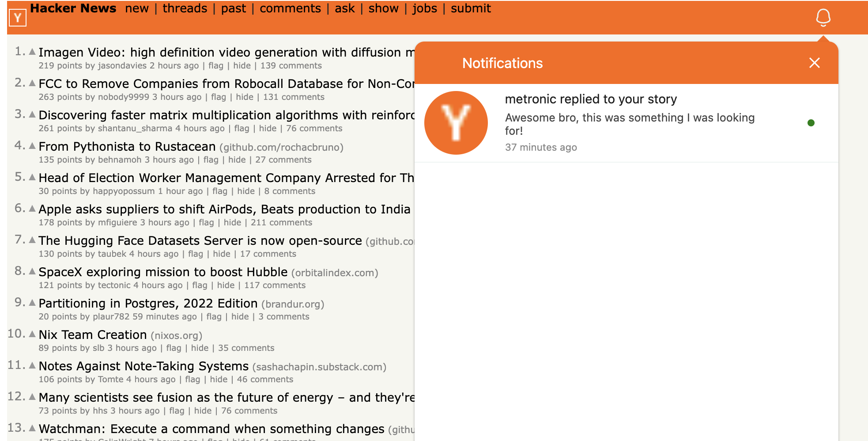Upvote Partitioning in Postgres story
This screenshot has width=868, height=441.
(x=32, y=303)
